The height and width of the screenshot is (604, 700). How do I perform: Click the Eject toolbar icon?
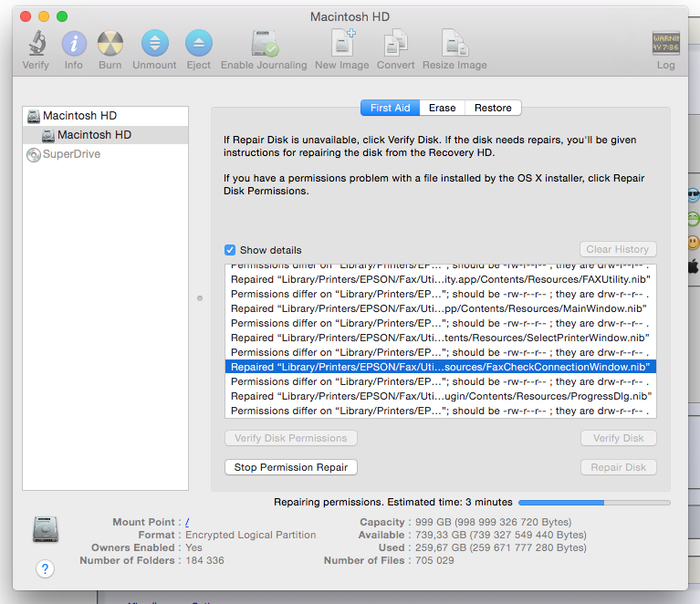(x=199, y=43)
